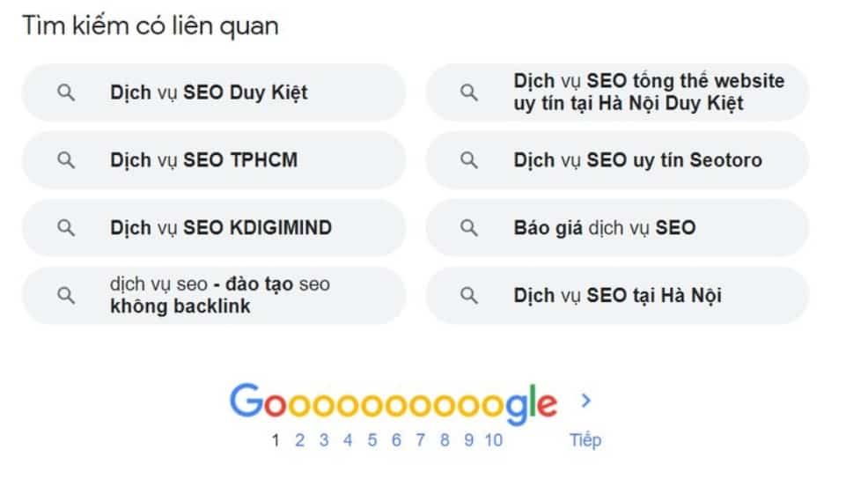Open related search Dịch vụ SEO TPHCM

point(203,160)
